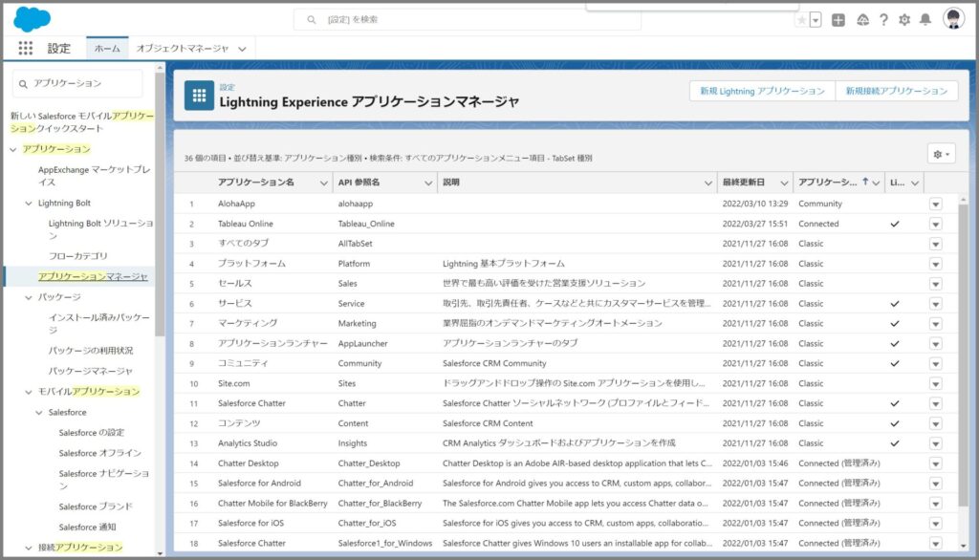The width and height of the screenshot is (979, 560).
Task: Open the list view controls gear above the table
Action: tap(938, 154)
